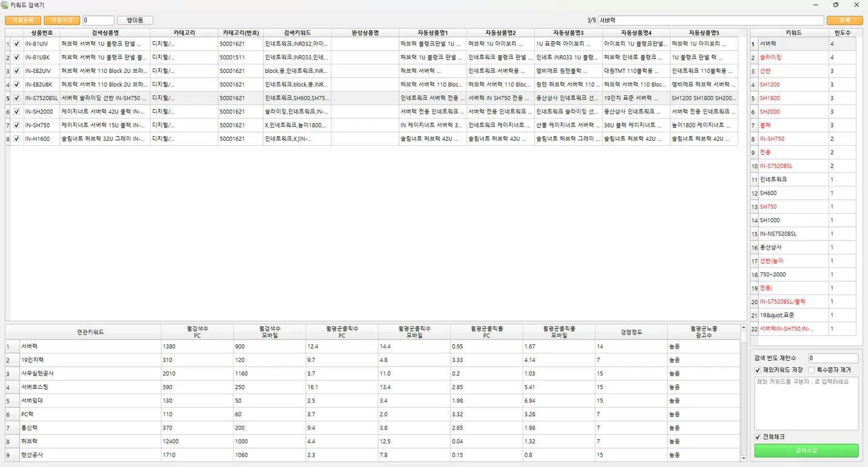Select related keyword 서버호스팅

(x=90, y=387)
